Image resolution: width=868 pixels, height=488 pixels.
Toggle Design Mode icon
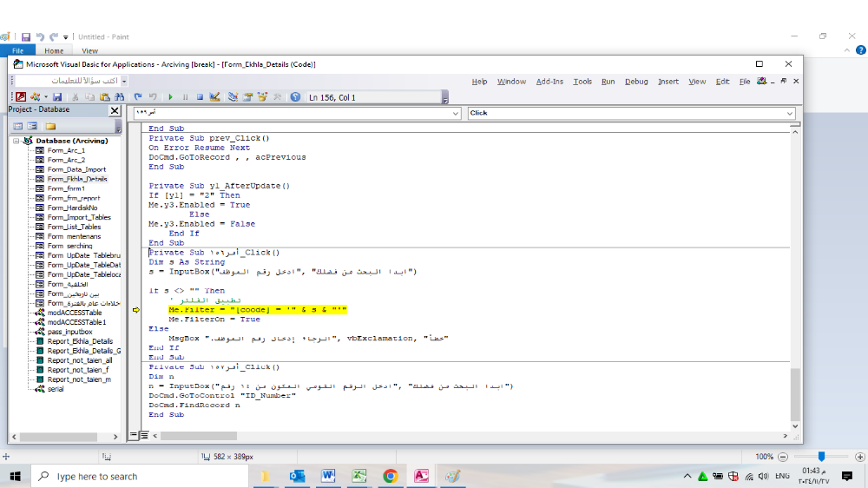[214, 97]
